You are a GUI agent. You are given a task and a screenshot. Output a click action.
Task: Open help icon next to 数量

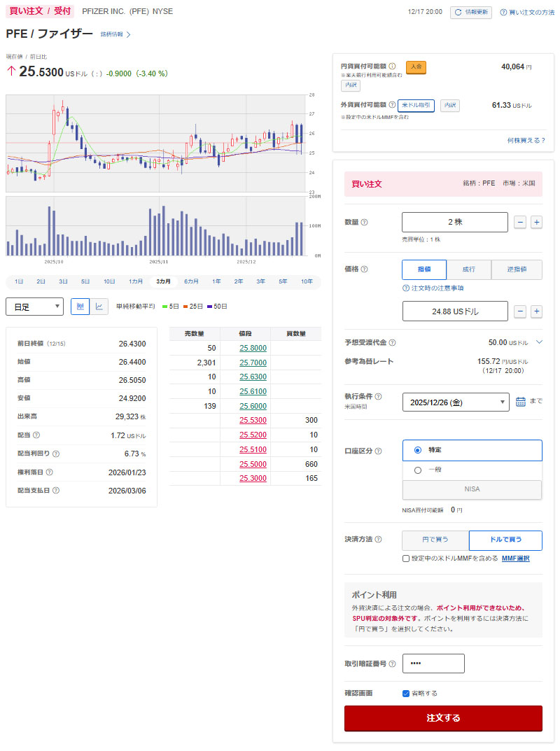(364, 223)
